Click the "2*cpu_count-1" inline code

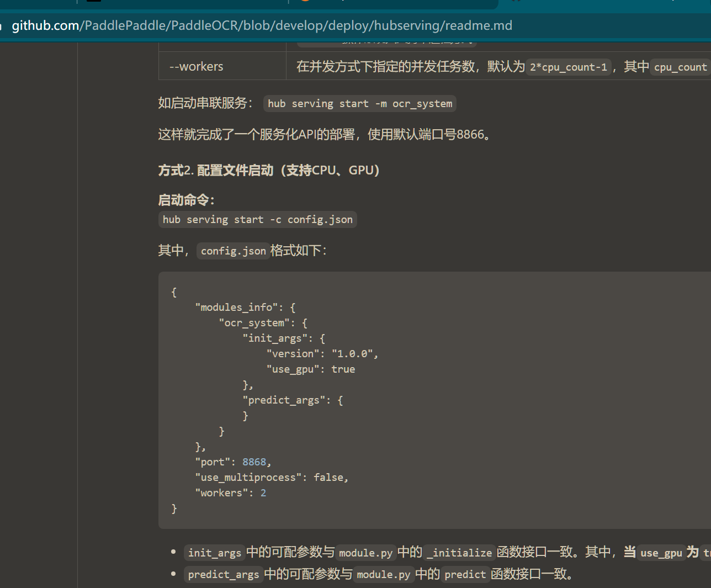568,67
